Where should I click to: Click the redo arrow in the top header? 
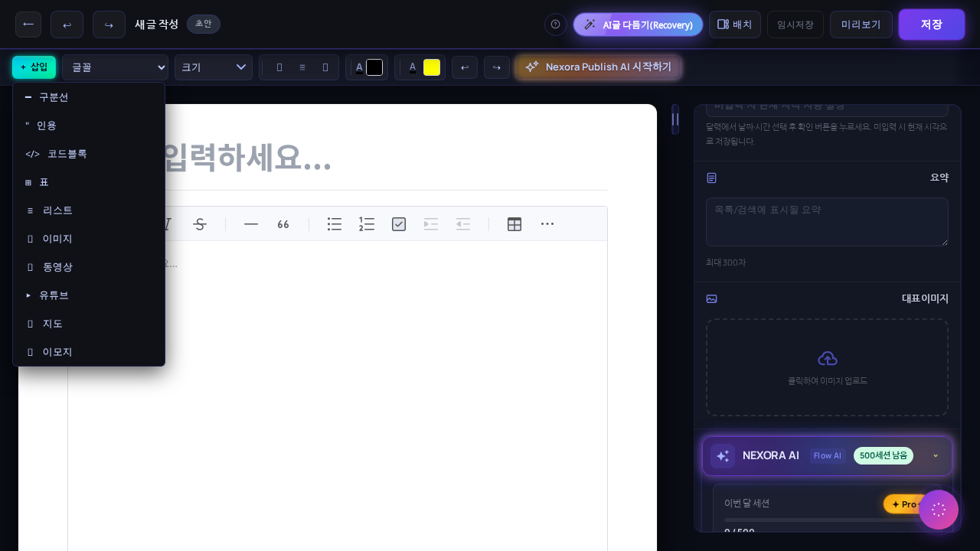click(109, 24)
